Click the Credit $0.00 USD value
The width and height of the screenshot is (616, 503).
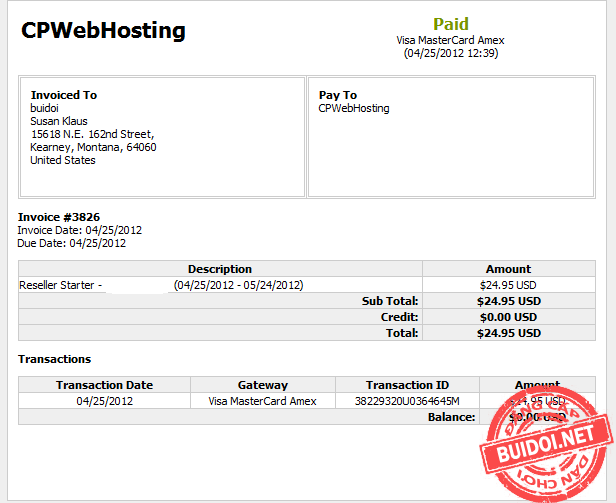508,317
